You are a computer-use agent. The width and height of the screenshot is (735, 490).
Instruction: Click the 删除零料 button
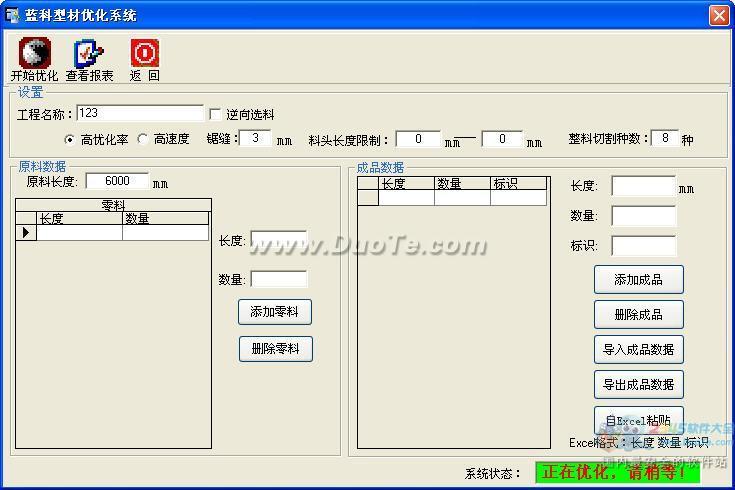coord(275,349)
